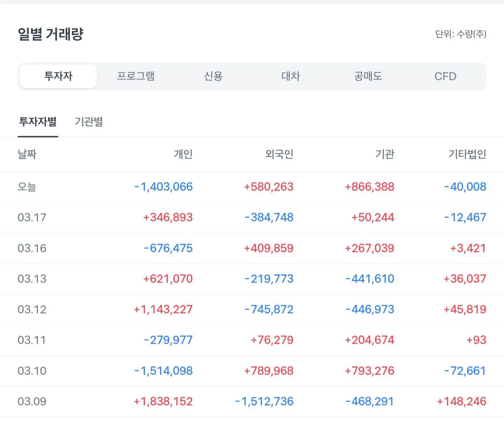Click the 기관 value +793,276 on 03.10
This screenshot has height=422, width=504.
tap(369, 371)
